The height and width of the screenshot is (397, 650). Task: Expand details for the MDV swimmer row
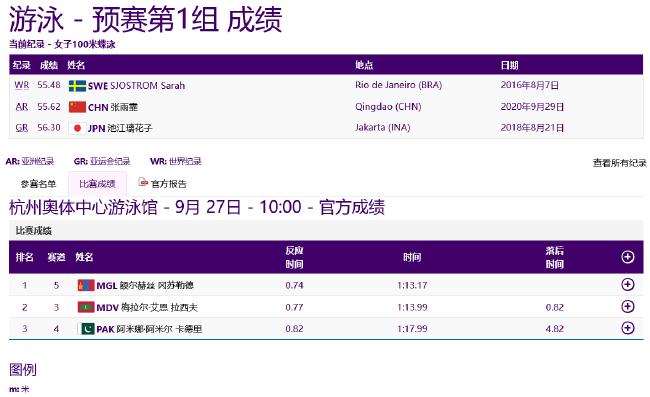click(x=628, y=307)
